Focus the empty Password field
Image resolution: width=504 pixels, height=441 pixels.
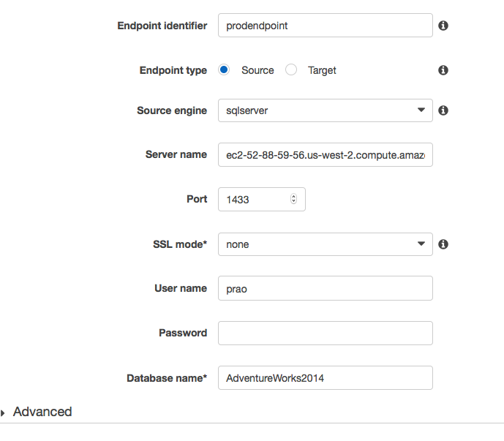point(325,333)
